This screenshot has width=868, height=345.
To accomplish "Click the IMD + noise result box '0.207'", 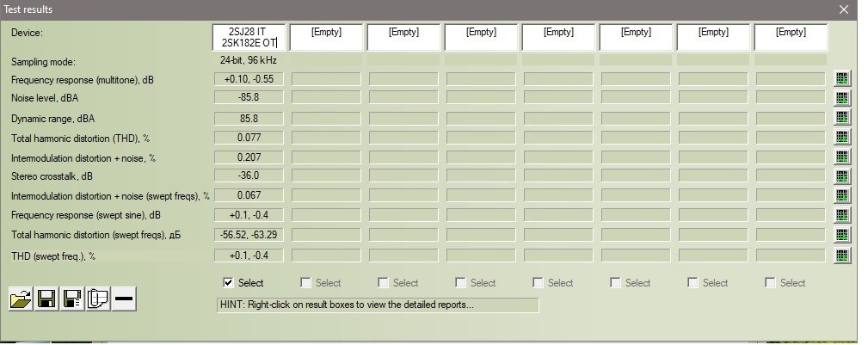I will click(249, 157).
